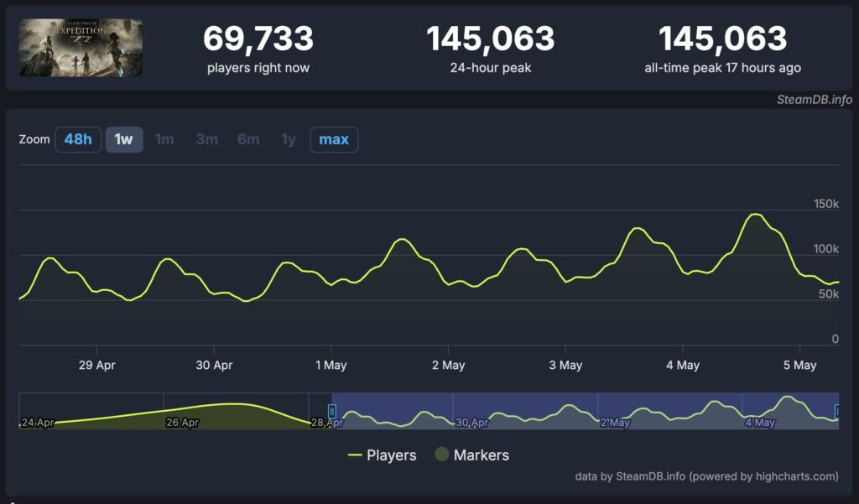Screen dimensions: 859x504
Task: Set chart zoom to max
Action: [334, 139]
